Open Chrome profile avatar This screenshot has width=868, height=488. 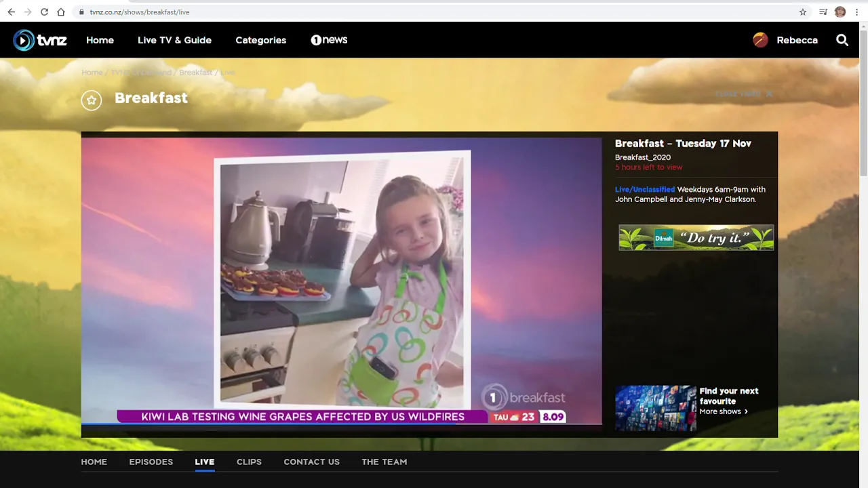(x=840, y=12)
